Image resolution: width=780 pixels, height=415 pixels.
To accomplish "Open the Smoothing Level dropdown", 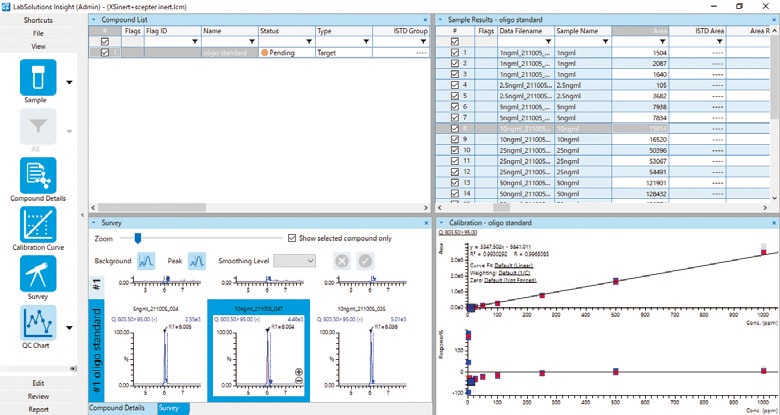I will click(296, 260).
